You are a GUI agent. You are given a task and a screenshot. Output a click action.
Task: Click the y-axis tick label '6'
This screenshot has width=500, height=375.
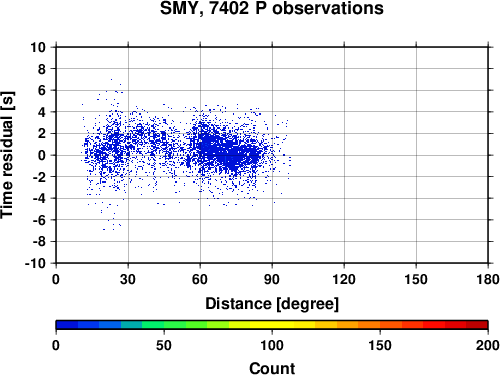(42, 90)
